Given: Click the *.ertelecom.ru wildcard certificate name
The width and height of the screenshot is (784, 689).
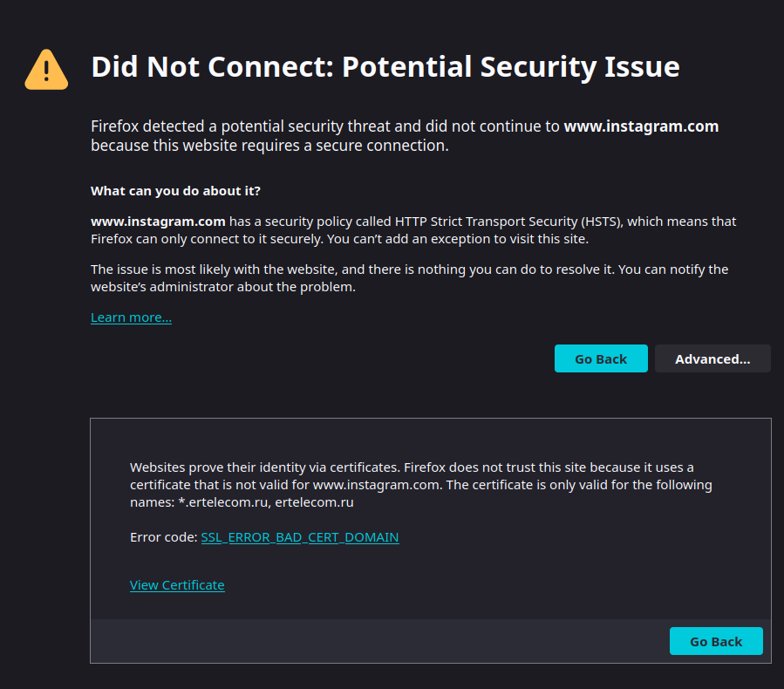Looking at the screenshot, I should click(225, 502).
